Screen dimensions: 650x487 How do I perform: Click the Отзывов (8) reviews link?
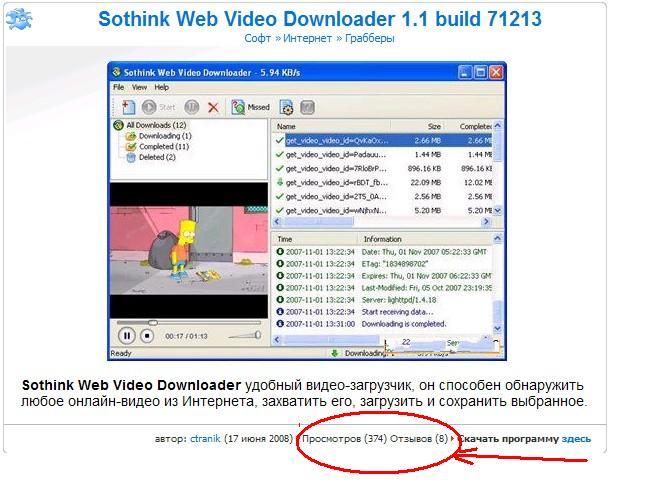click(x=419, y=439)
